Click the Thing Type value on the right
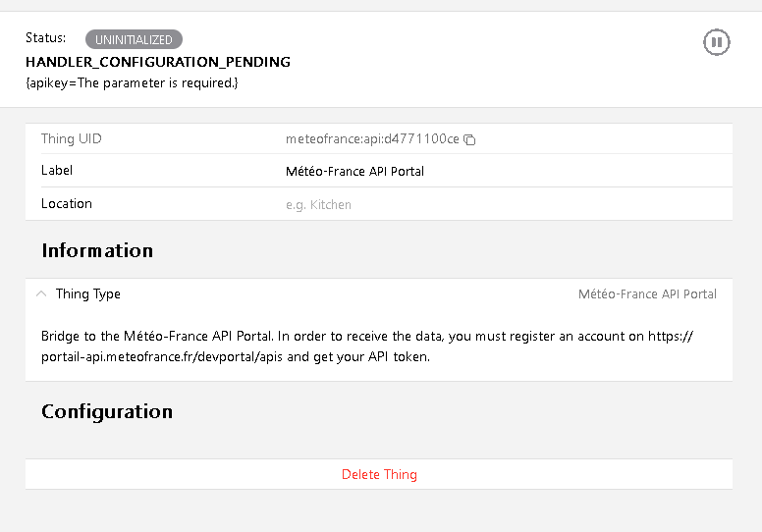The height and width of the screenshot is (532, 762). point(647,293)
